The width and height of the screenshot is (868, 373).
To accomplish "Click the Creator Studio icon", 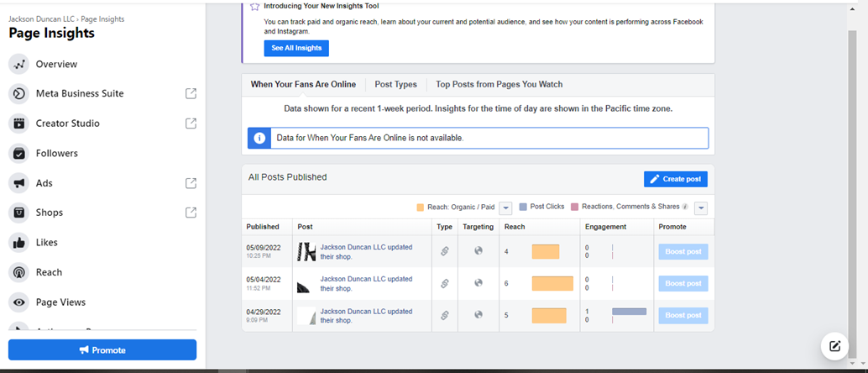I will pos(18,123).
